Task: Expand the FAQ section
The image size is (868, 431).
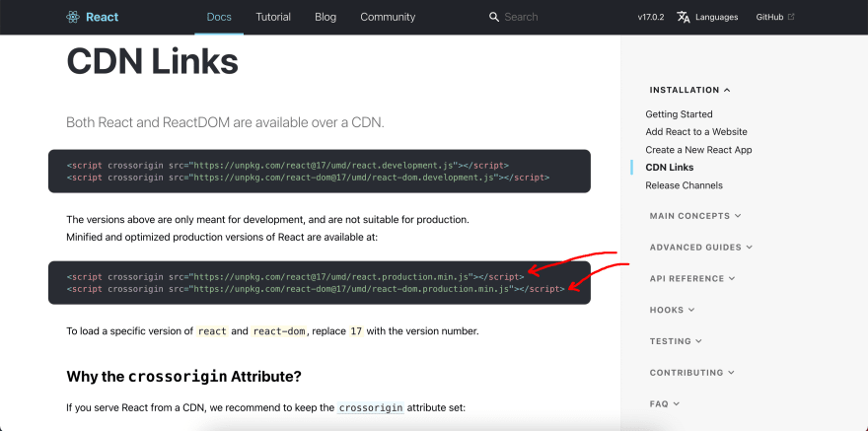Action: 664,404
